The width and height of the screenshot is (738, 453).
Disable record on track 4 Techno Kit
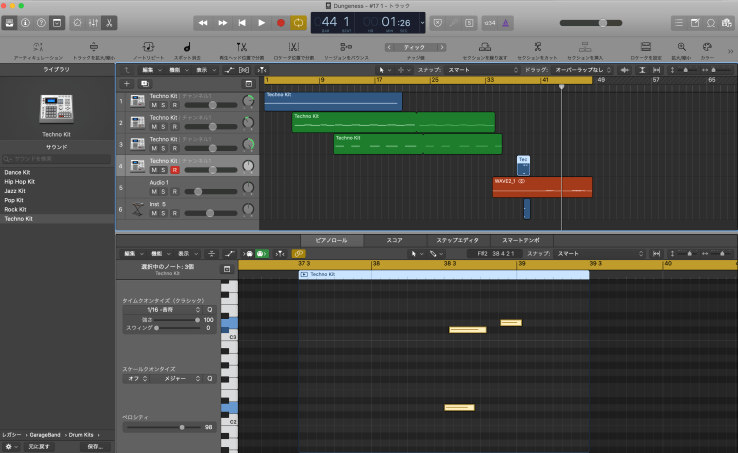175,170
